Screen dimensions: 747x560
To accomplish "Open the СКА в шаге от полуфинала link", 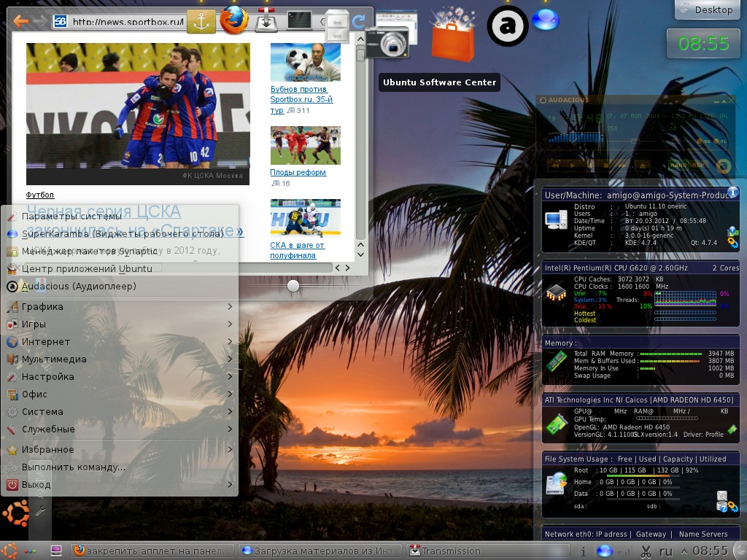I will [298, 250].
